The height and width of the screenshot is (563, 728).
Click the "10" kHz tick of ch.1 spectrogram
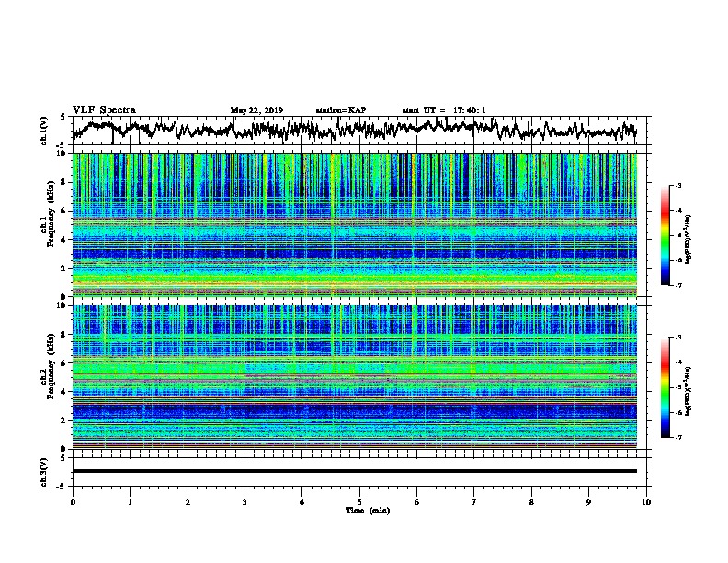click(63, 154)
